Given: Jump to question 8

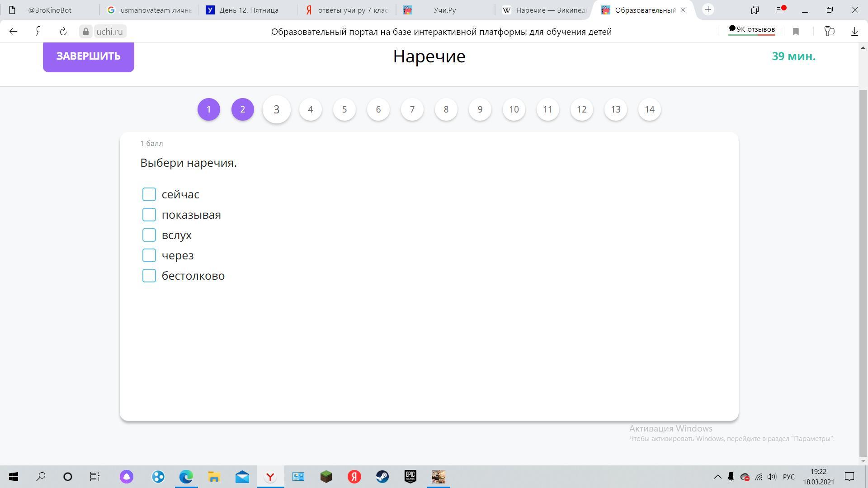Looking at the screenshot, I should click(x=446, y=109).
